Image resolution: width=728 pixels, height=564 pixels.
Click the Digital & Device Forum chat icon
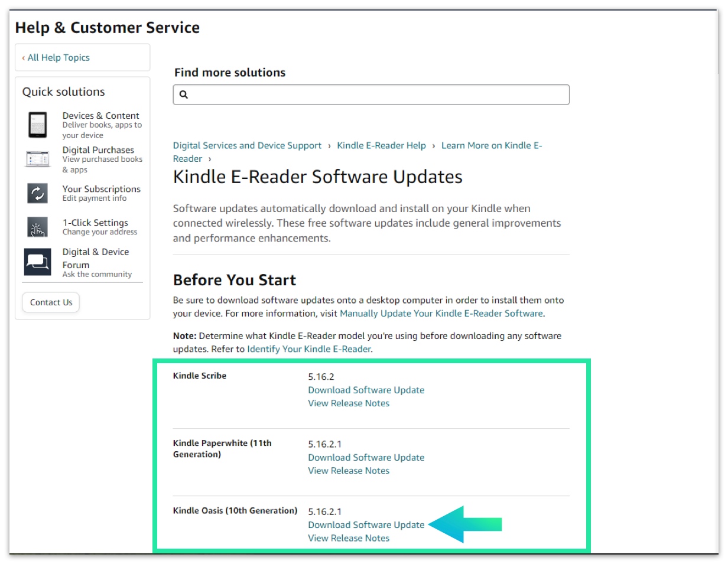tap(37, 262)
